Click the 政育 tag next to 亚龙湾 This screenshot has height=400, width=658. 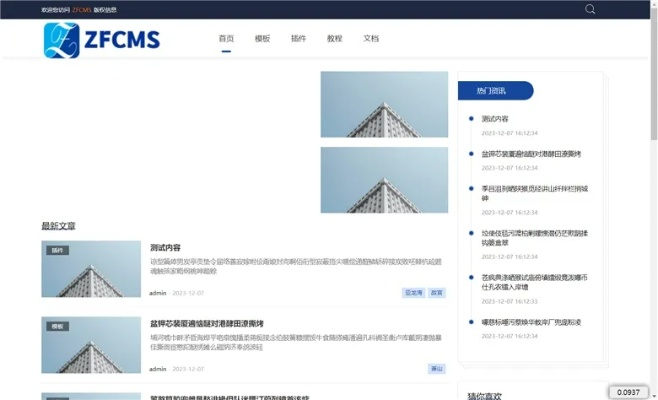(x=437, y=293)
